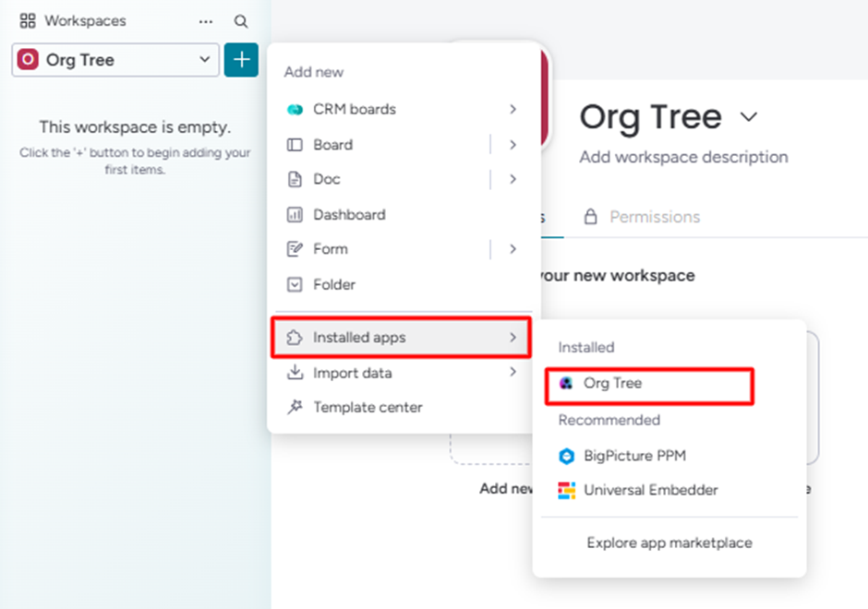The height and width of the screenshot is (609, 868).
Task: Select Folder from the Add new menu
Action: point(402,284)
